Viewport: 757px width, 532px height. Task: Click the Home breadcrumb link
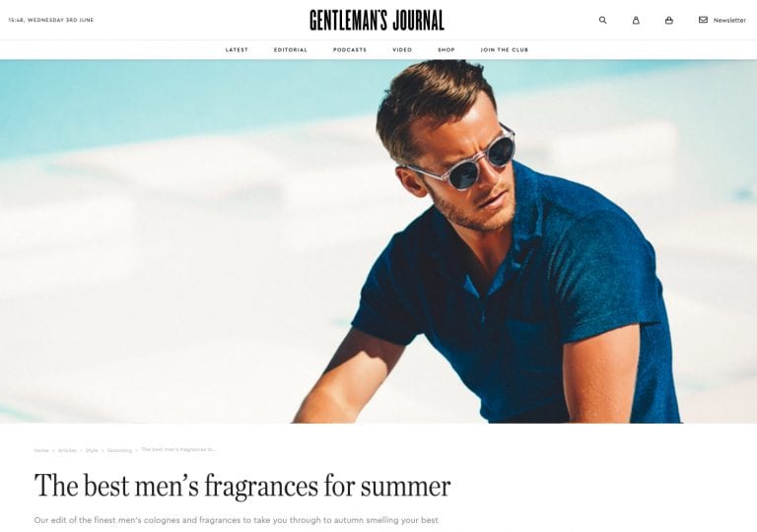click(41, 450)
